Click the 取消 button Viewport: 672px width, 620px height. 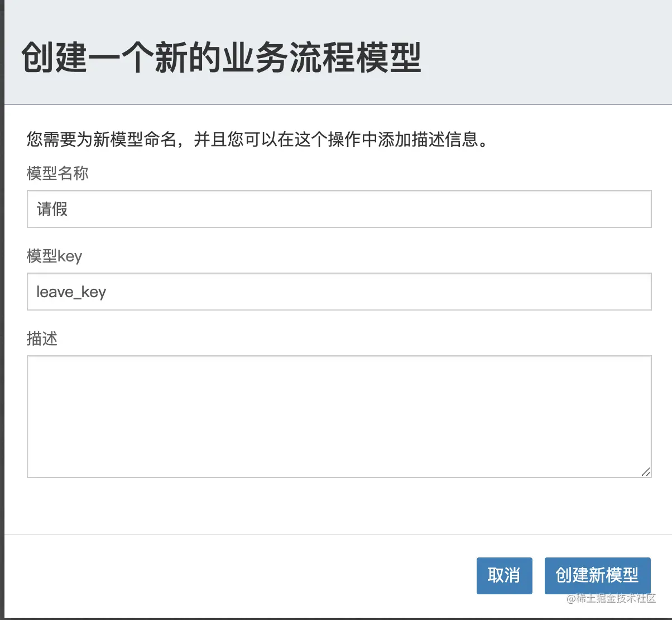[x=504, y=576]
